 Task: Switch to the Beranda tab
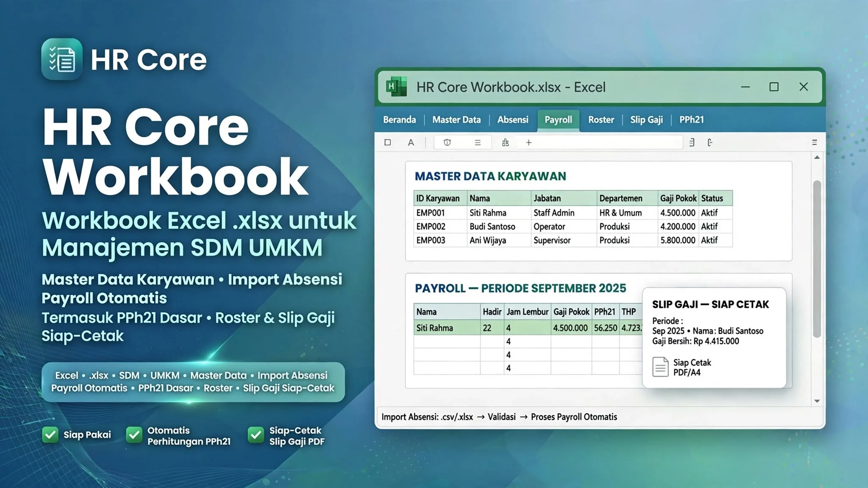(x=399, y=120)
